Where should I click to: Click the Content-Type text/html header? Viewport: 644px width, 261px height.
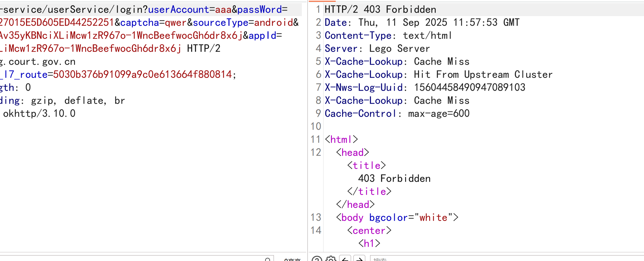(x=388, y=36)
